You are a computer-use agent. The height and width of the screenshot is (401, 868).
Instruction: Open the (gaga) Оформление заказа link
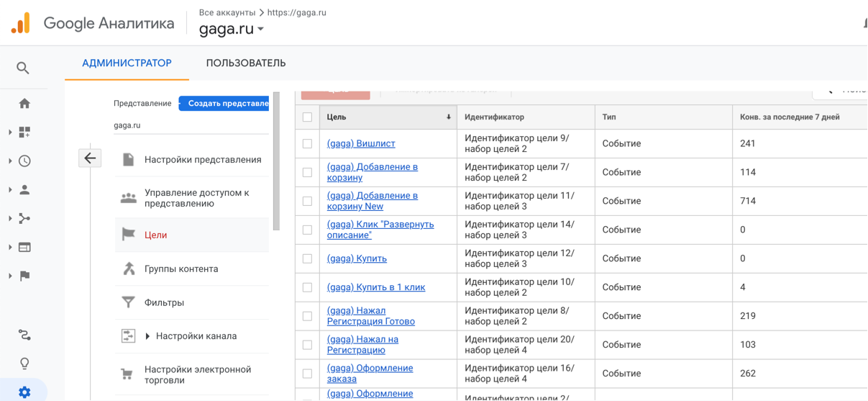(370, 374)
